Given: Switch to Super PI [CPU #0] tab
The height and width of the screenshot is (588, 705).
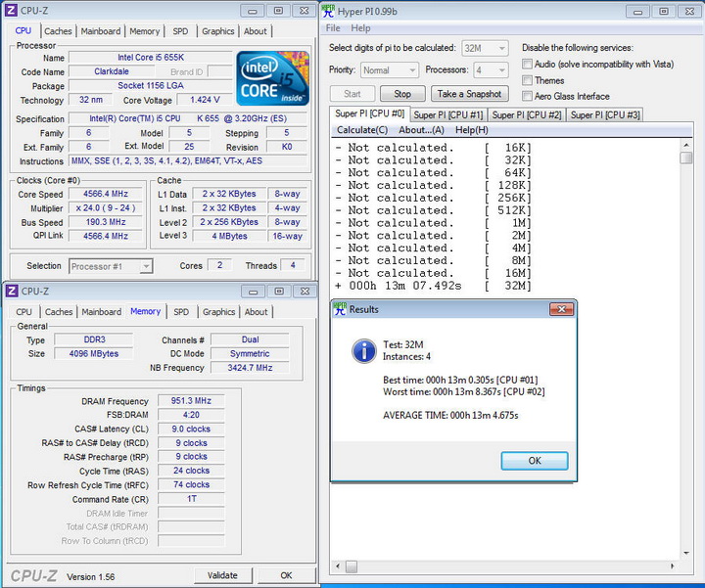Looking at the screenshot, I should tap(369, 113).
